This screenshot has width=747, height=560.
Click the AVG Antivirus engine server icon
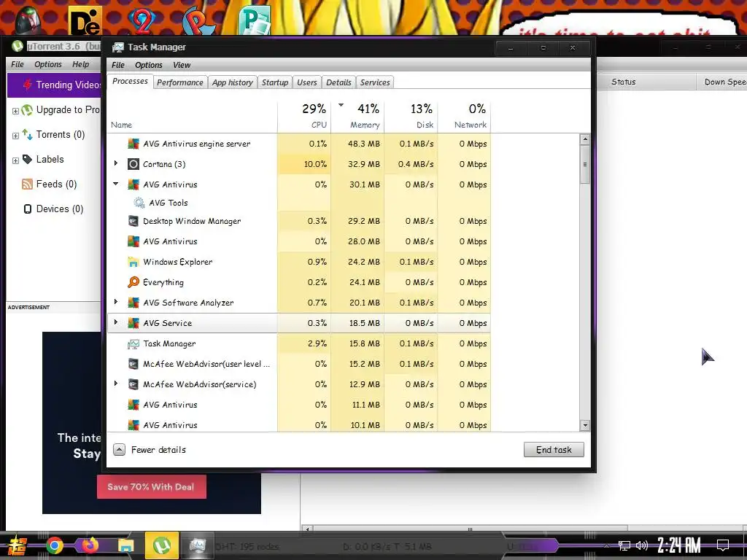point(133,144)
